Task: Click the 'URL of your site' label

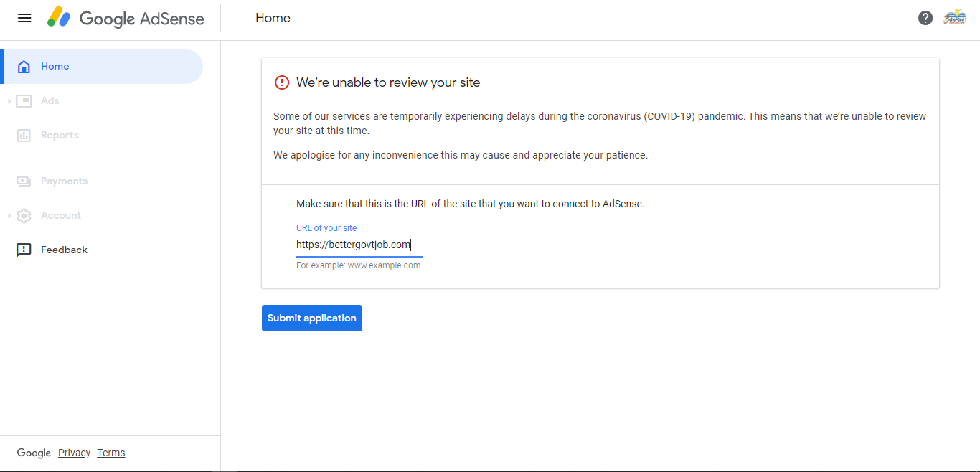Action: pos(326,228)
